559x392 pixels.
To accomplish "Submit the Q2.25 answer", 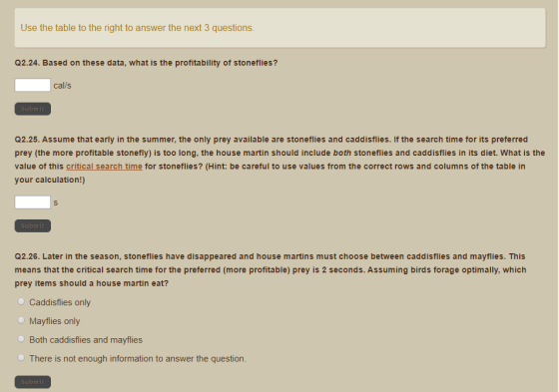I will click(x=33, y=226).
